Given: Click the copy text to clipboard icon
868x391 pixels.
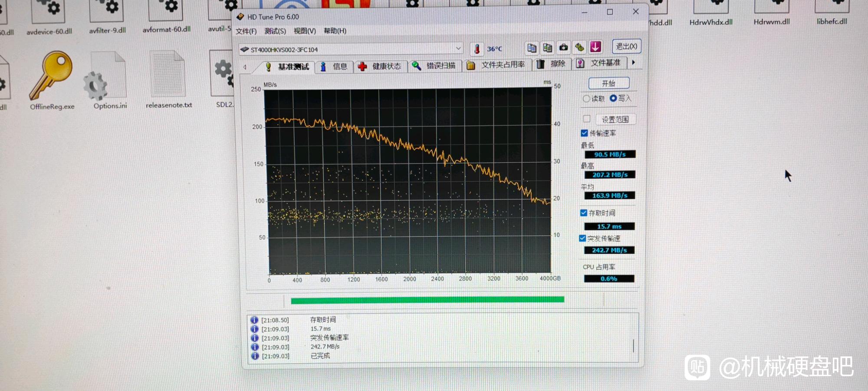Looking at the screenshot, I should click(x=532, y=48).
